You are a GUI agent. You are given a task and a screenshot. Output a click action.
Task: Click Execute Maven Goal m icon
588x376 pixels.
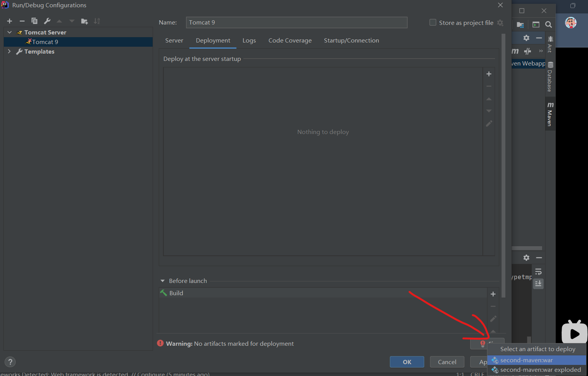[x=515, y=51]
